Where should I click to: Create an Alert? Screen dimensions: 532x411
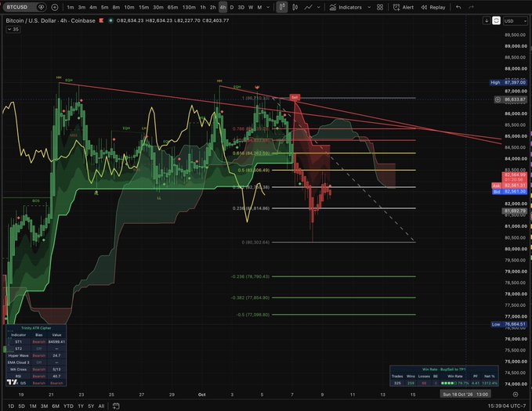click(404, 7)
